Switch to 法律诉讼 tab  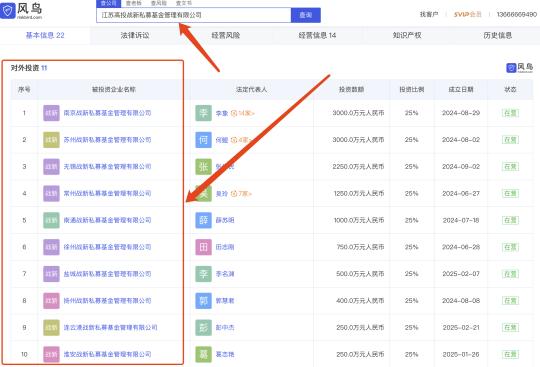pos(135,35)
